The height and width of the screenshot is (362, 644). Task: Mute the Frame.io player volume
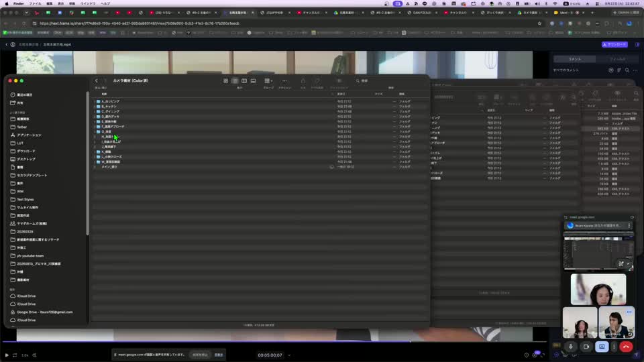tap(34, 355)
